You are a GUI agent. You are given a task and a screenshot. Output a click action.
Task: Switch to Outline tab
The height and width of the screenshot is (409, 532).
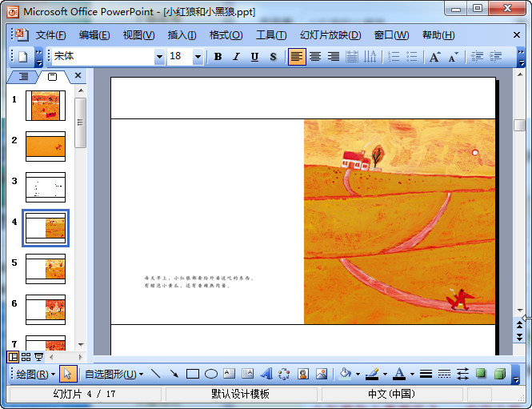click(23, 76)
